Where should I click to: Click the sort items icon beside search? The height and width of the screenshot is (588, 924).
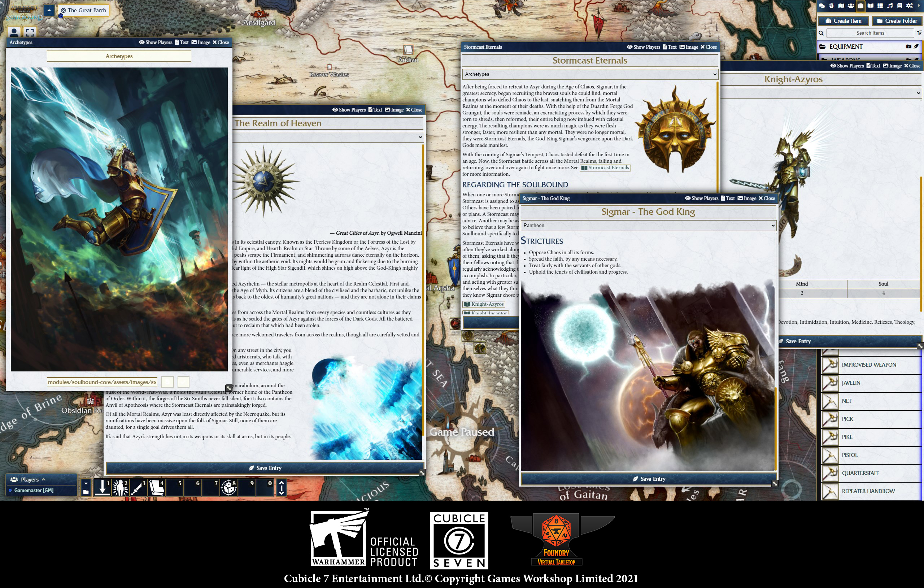tap(919, 33)
